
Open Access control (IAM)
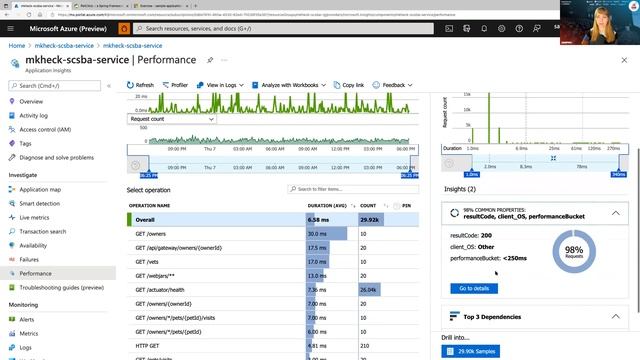tap(45, 129)
